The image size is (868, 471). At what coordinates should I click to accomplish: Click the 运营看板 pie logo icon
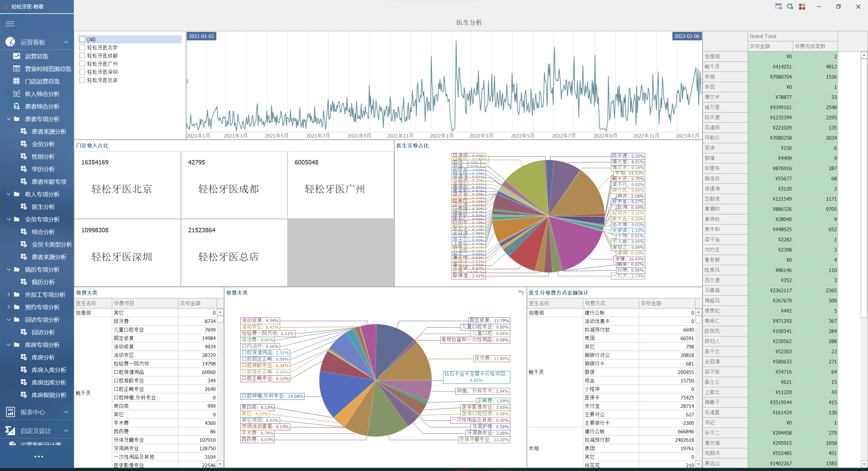coord(10,42)
